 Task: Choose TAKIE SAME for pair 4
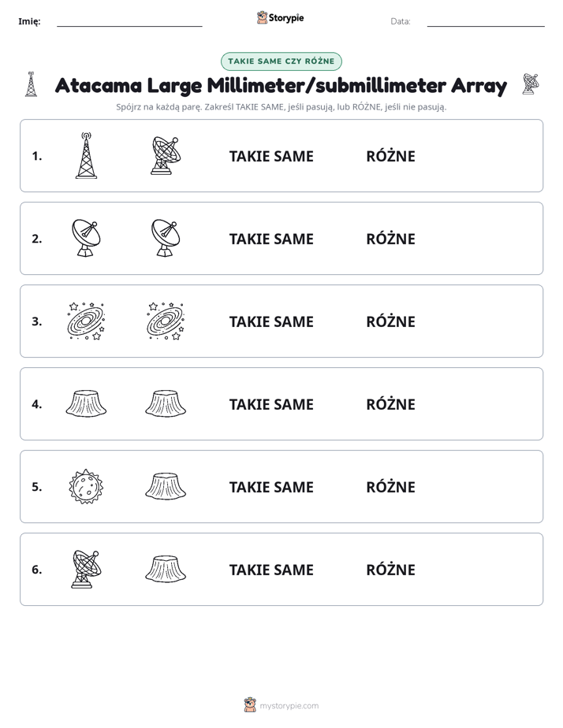click(x=271, y=404)
